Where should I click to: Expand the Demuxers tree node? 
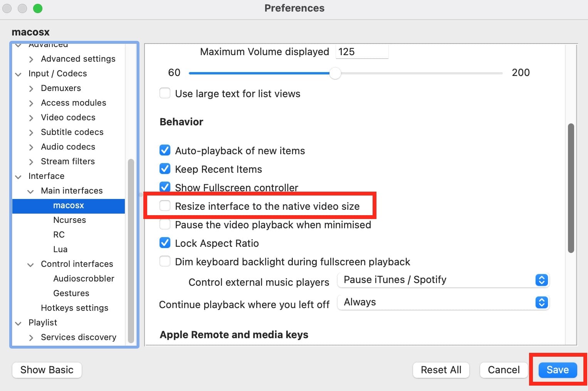(31, 89)
